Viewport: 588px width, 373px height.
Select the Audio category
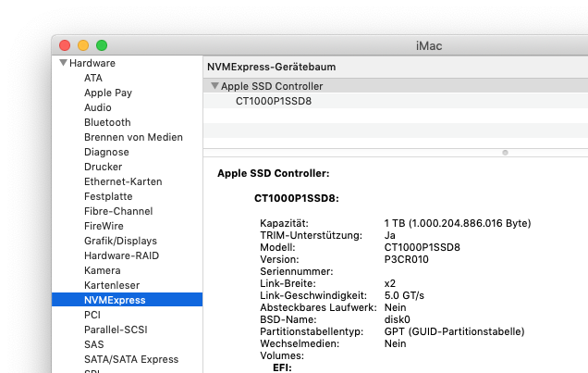pyautogui.click(x=97, y=107)
